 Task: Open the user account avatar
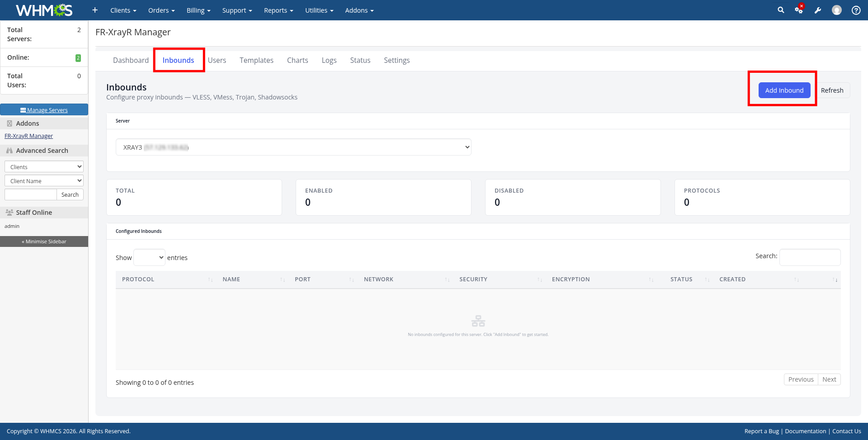(x=837, y=10)
